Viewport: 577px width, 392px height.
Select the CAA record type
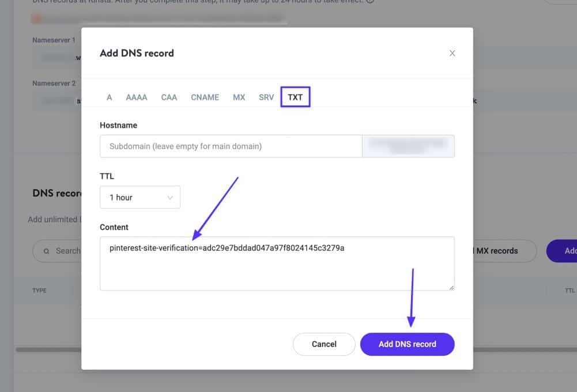169,97
